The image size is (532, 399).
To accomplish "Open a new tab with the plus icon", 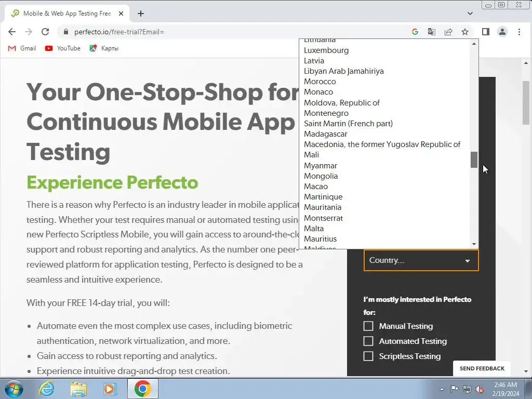I will tap(141, 14).
